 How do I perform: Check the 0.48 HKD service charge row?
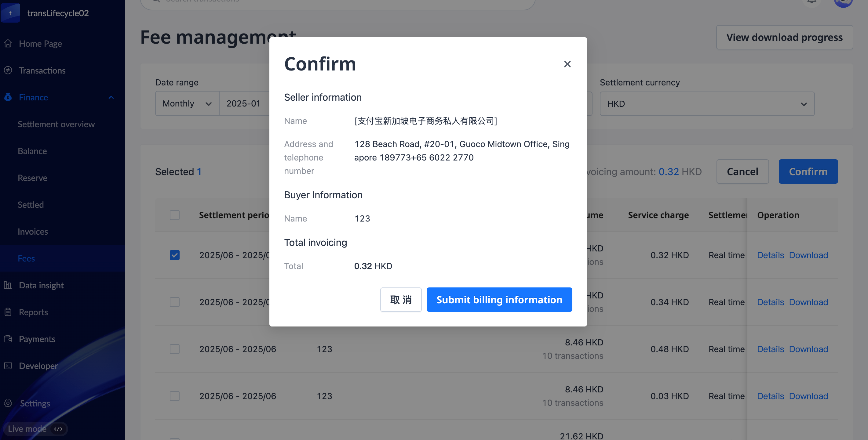pos(174,349)
